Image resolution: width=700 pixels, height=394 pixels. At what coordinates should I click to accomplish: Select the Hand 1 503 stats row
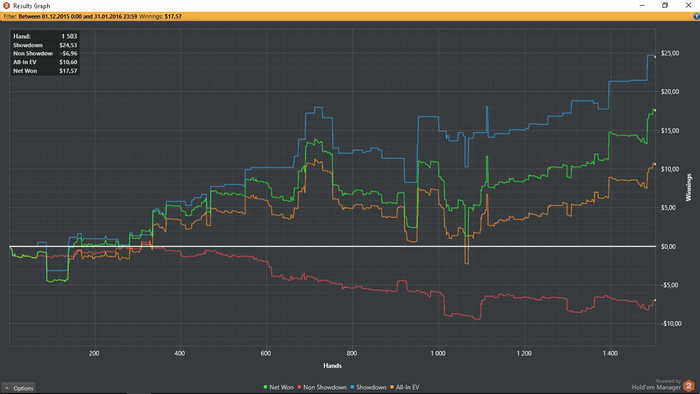click(45, 36)
